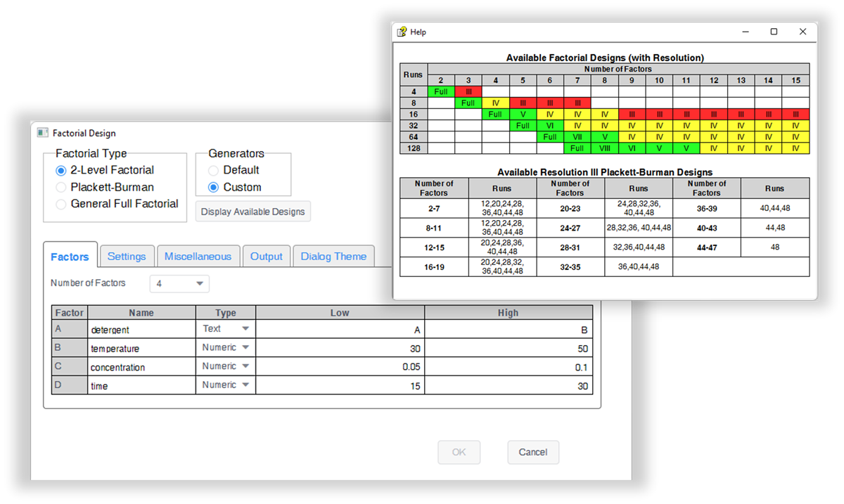The height and width of the screenshot is (504, 844).
Task: Click the Help window question mark icon
Action: point(402,32)
